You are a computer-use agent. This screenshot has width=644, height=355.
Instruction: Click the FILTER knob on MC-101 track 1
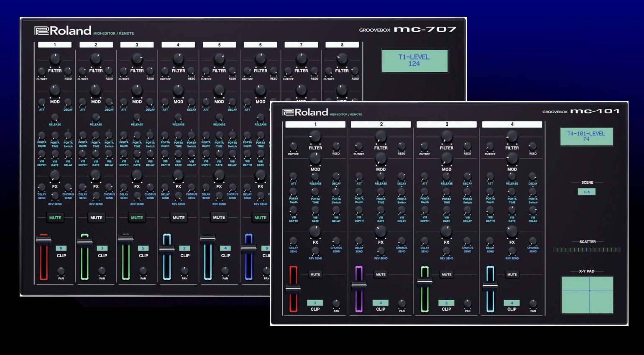pyautogui.click(x=315, y=137)
